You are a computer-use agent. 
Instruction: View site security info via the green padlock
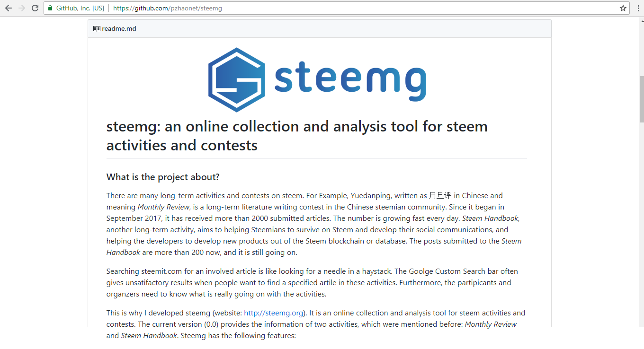click(x=50, y=8)
